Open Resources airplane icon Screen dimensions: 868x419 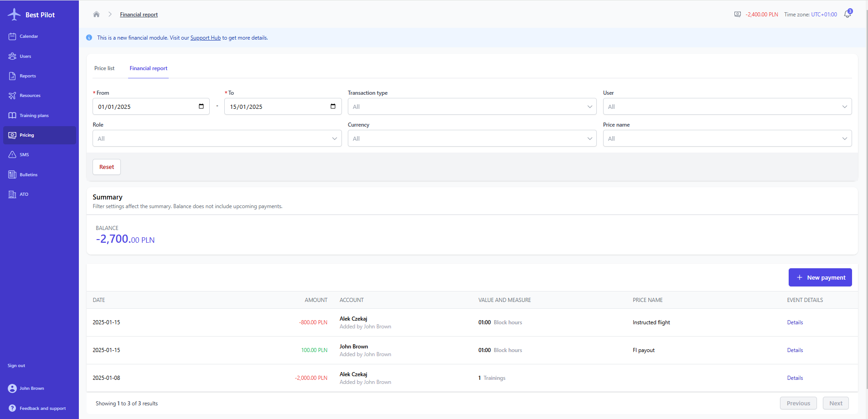(12, 96)
